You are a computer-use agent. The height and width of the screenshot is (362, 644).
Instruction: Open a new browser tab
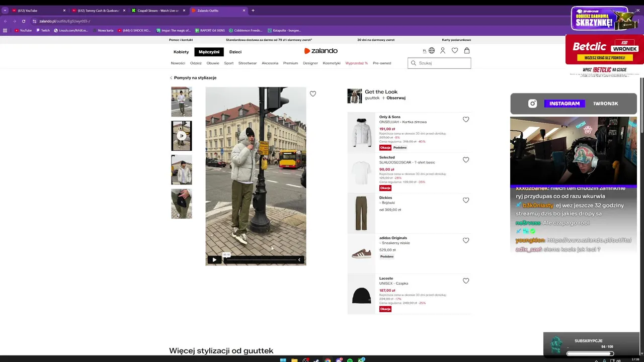pyautogui.click(x=253, y=11)
